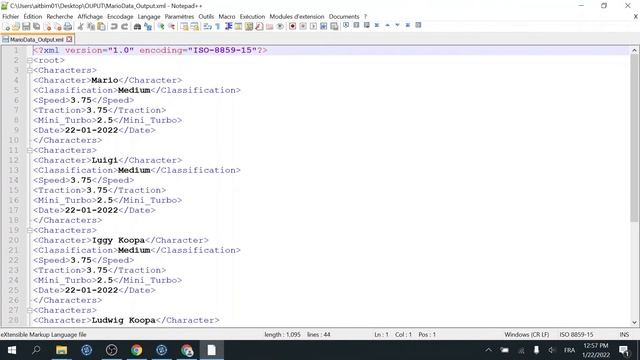640x360 pixels.
Task: Open the Langage menu
Action: (149, 16)
